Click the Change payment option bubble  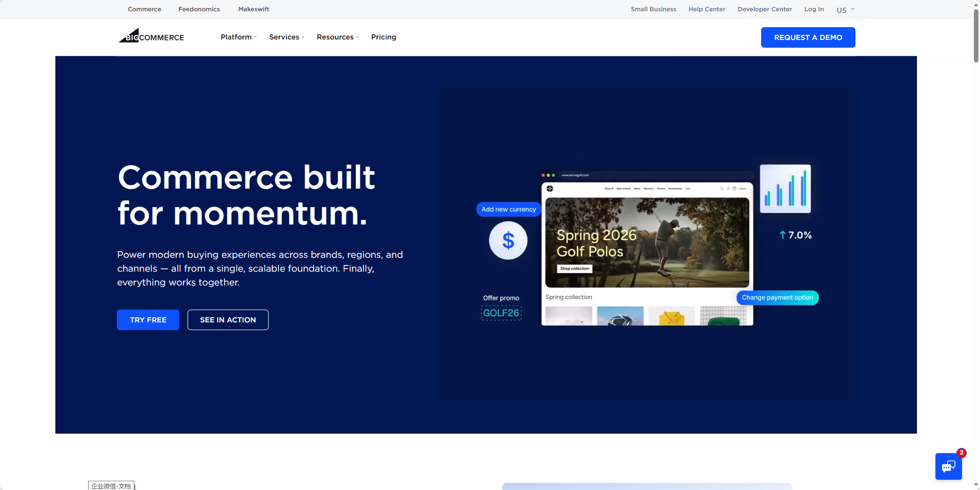777,298
